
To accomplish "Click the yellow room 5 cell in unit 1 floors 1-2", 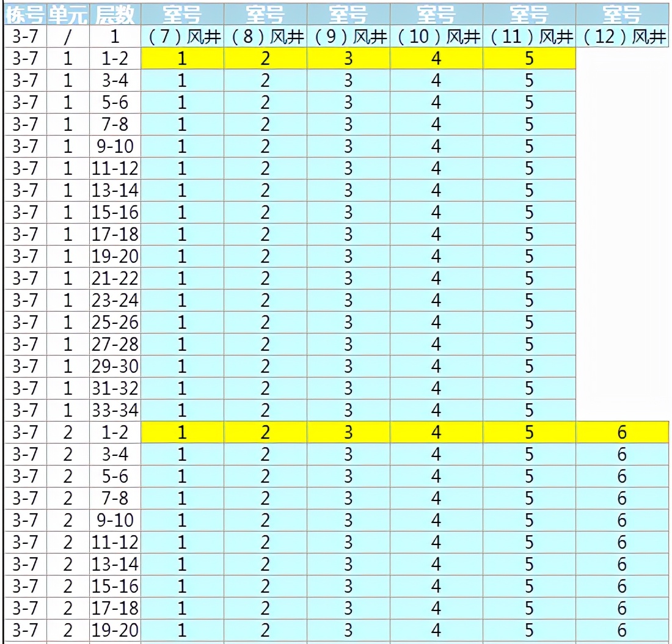I will click(529, 58).
